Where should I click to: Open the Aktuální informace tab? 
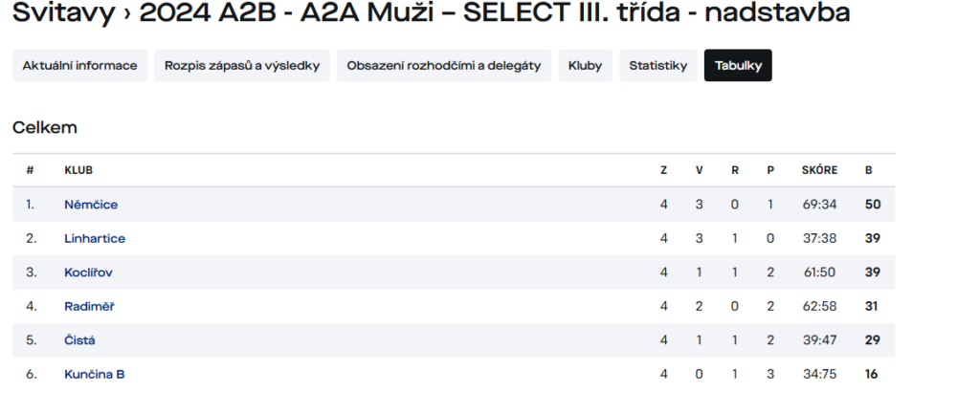click(x=80, y=66)
